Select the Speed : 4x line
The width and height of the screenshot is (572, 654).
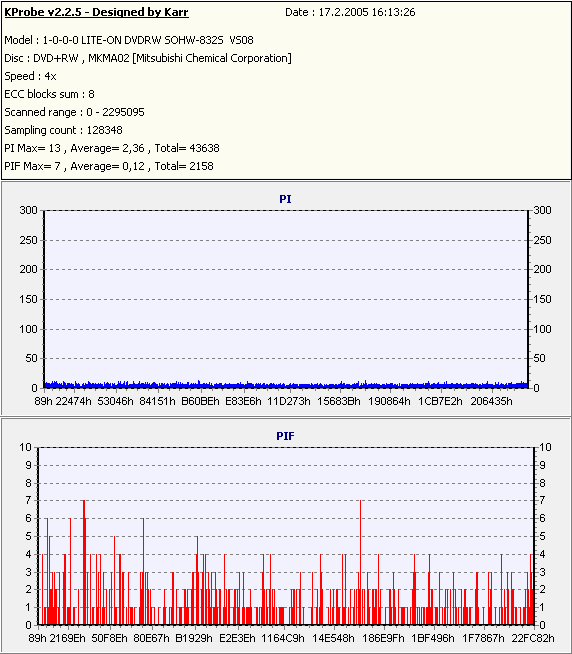[x=30, y=76]
